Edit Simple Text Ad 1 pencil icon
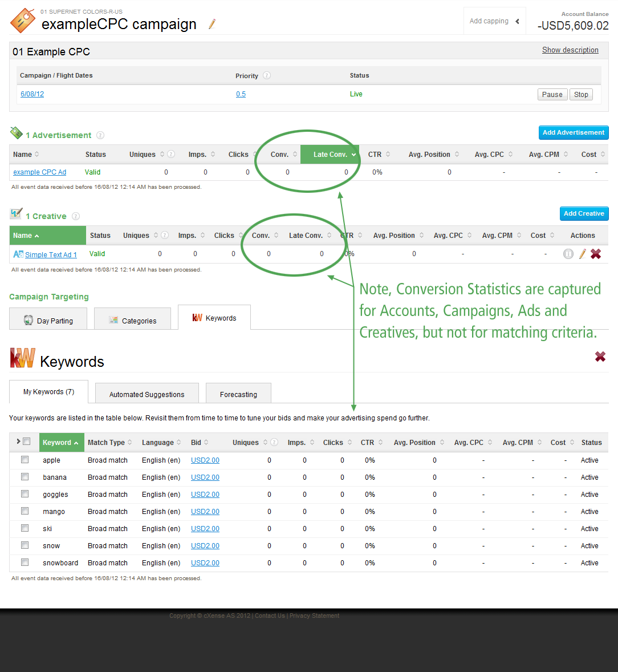The image size is (618, 672). click(x=583, y=254)
